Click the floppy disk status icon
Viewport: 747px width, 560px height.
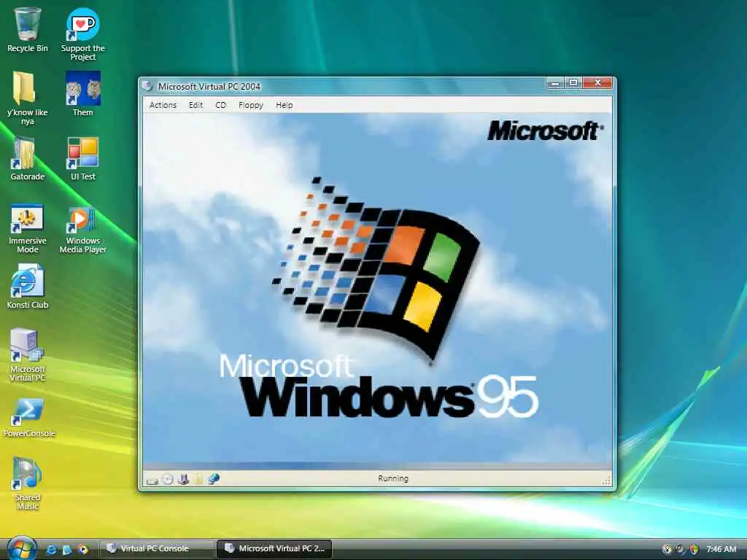183,479
